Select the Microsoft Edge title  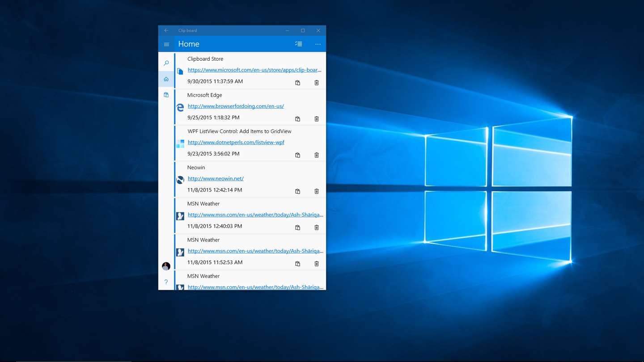(204, 95)
